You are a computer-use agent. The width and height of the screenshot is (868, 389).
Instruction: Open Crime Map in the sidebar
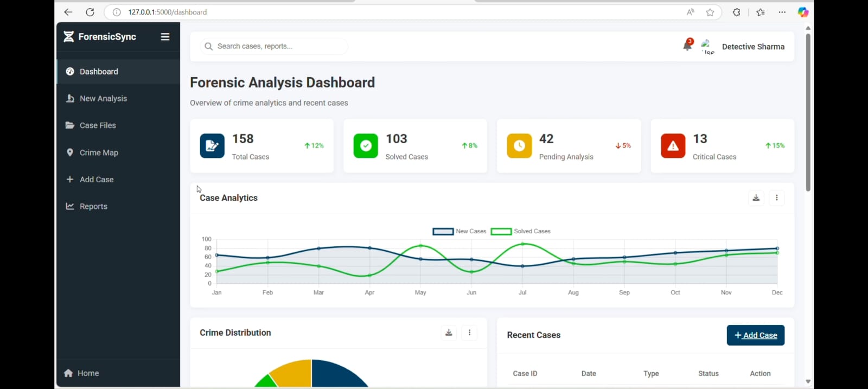118,152
